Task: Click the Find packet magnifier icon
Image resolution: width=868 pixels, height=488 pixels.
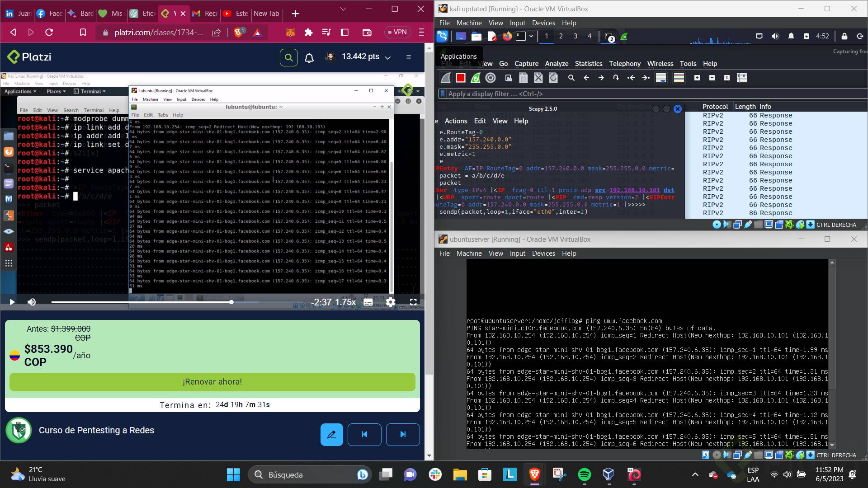Action: [x=571, y=78]
